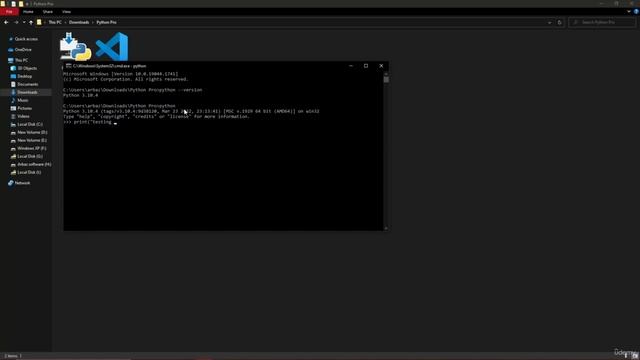Go forward with the Explorer forward arrow
640x360 pixels.
tap(16, 22)
